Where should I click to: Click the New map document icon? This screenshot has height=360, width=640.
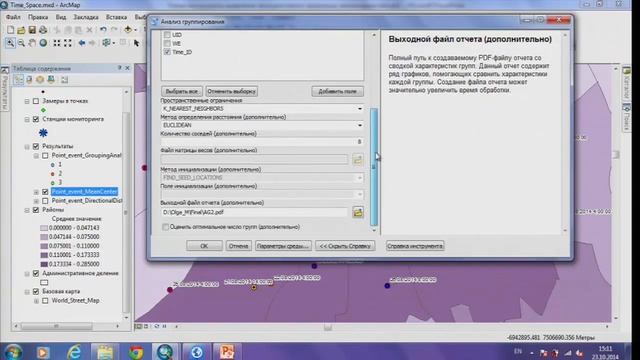coord(10,30)
